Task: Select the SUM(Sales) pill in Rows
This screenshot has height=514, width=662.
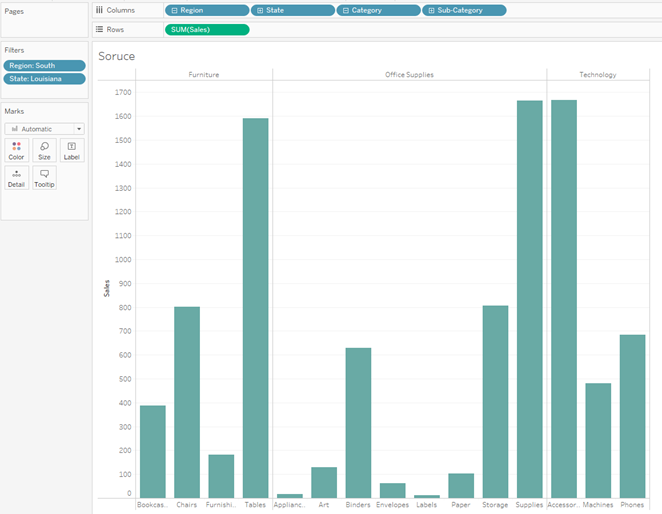Action: pos(207,30)
